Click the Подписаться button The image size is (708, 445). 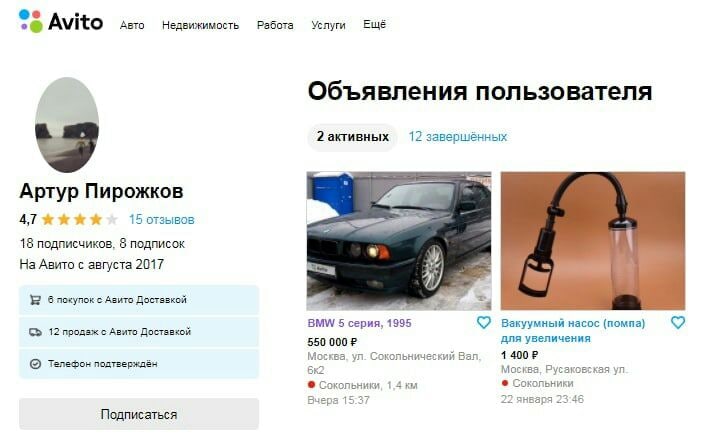click(x=139, y=414)
